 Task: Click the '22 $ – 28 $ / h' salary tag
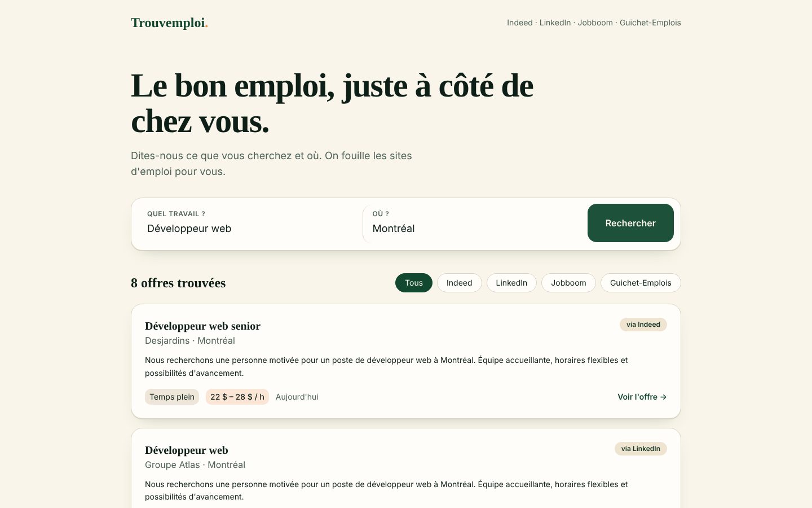pos(237,397)
